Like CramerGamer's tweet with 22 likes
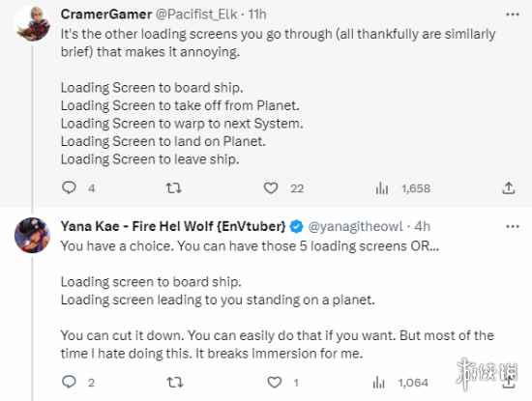This screenshot has width=532, height=401. 271,187
